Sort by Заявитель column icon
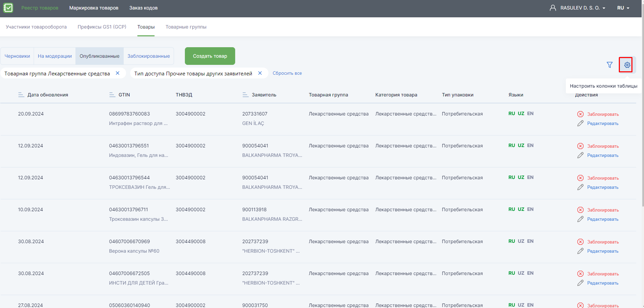This screenshot has width=644, height=308. coord(245,95)
